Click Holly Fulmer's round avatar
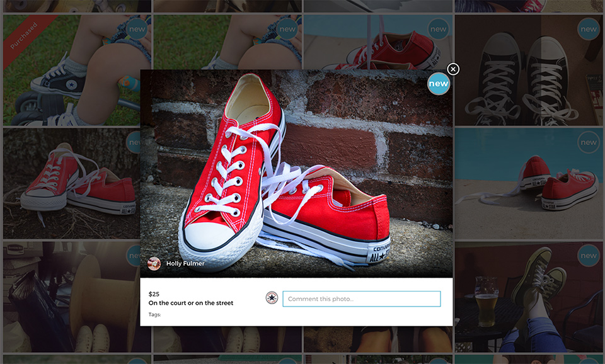Image resolution: width=605 pixels, height=364 pixels. (x=154, y=263)
